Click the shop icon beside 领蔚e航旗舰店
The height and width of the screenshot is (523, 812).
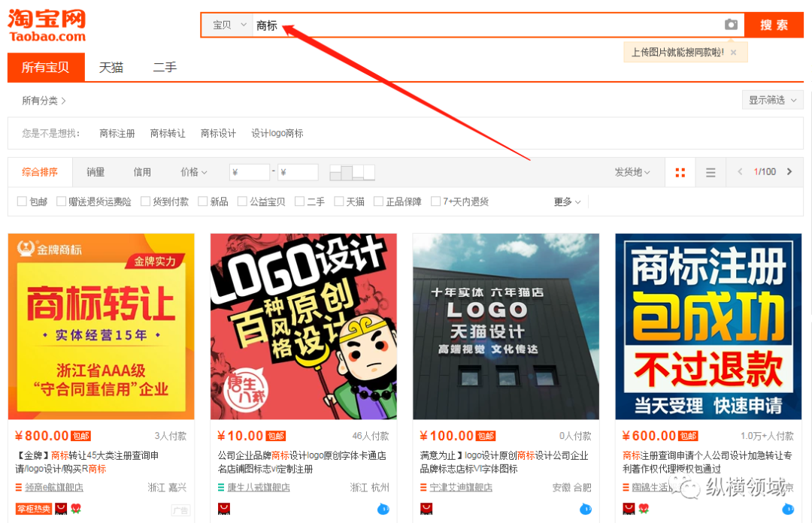[17, 485]
